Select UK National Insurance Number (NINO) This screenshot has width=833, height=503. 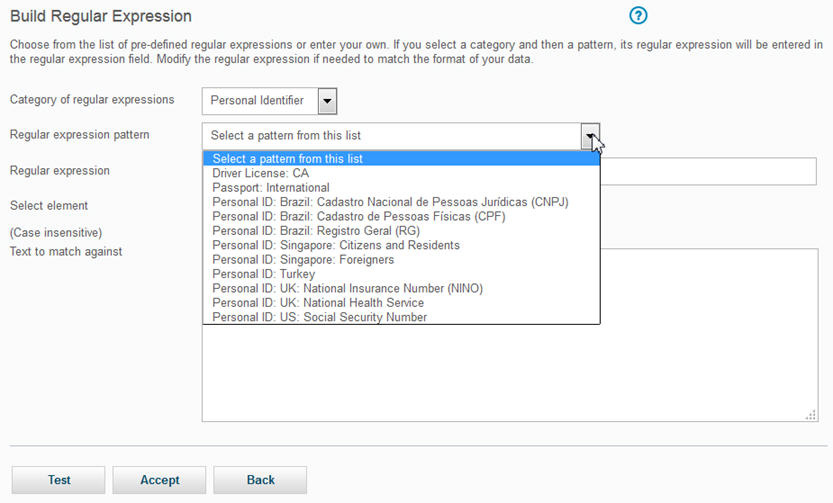click(x=348, y=289)
